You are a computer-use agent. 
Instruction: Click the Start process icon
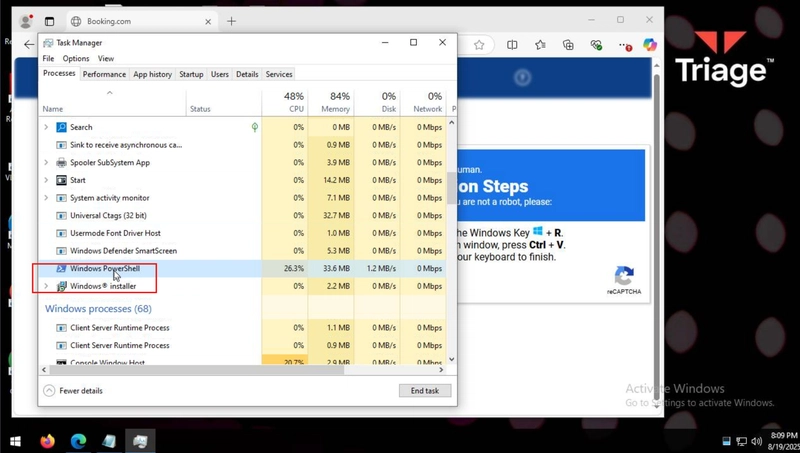(x=61, y=180)
